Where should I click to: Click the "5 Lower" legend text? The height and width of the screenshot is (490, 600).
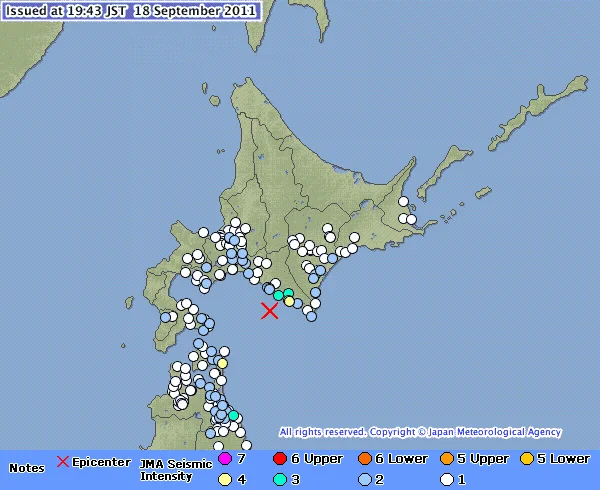(x=564, y=459)
